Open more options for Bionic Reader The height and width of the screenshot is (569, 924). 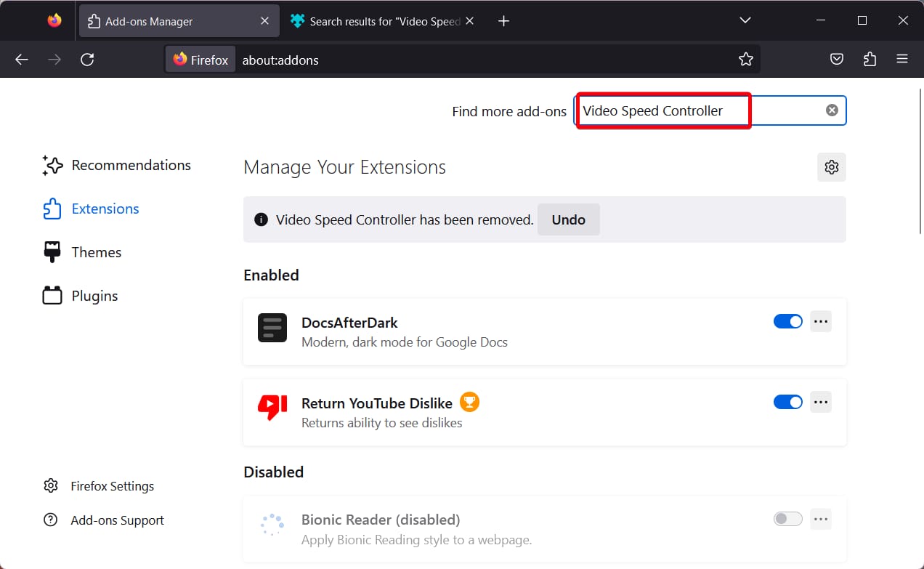(x=821, y=519)
